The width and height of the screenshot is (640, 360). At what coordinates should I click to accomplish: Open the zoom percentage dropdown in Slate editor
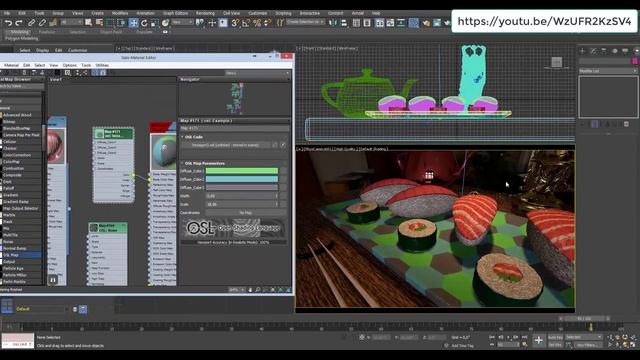237,289
